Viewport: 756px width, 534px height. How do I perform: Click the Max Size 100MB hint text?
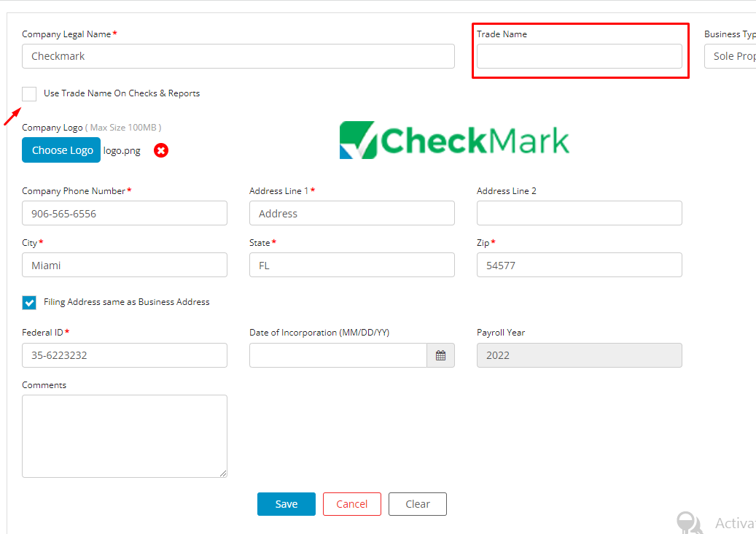coord(123,128)
